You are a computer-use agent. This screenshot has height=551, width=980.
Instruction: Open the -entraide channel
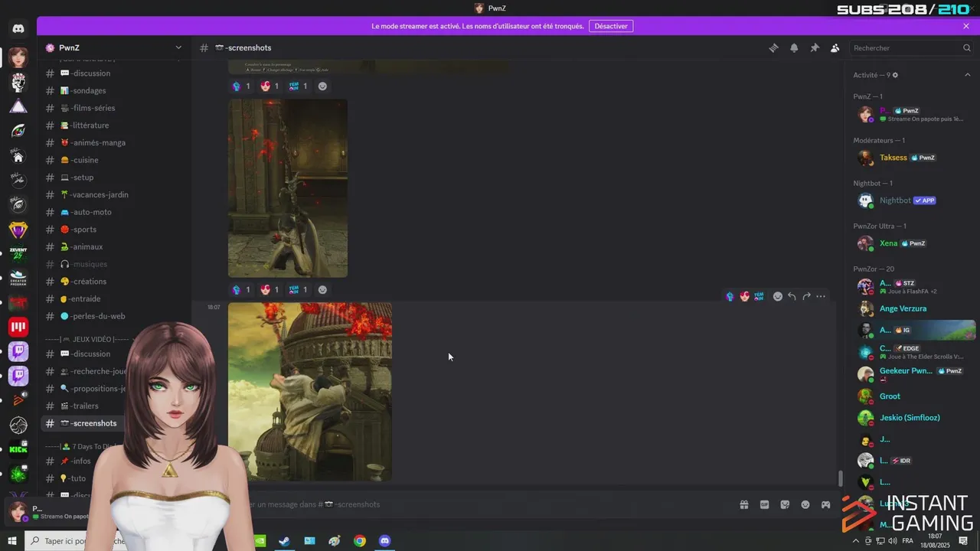(113, 298)
